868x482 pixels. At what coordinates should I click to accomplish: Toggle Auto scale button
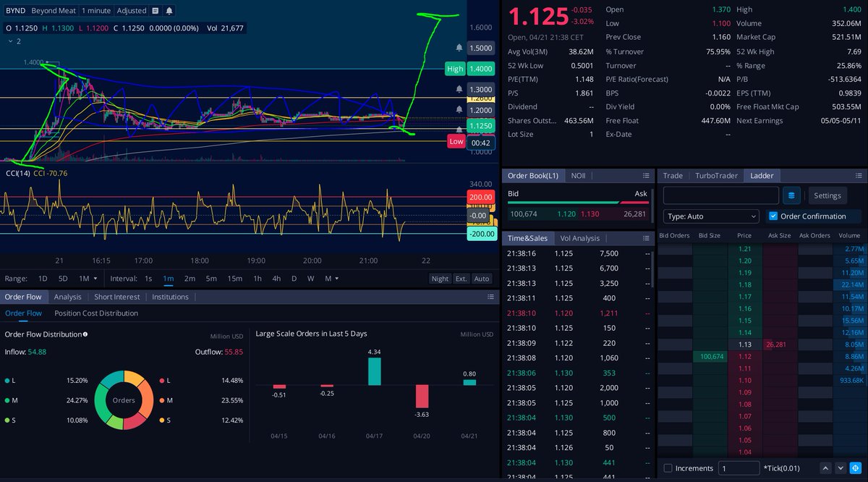click(482, 279)
